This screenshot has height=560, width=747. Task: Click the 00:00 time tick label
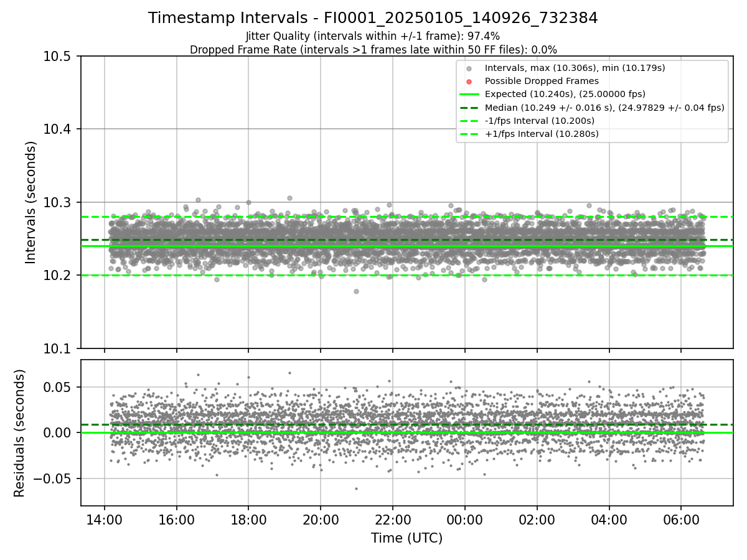coord(464,519)
